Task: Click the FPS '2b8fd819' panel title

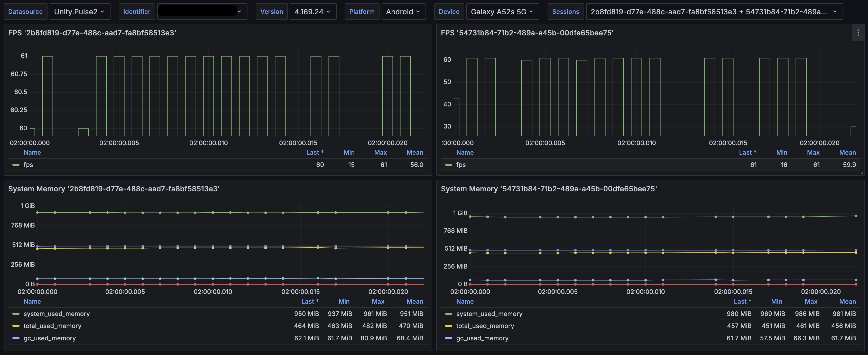Action: (92, 33)
